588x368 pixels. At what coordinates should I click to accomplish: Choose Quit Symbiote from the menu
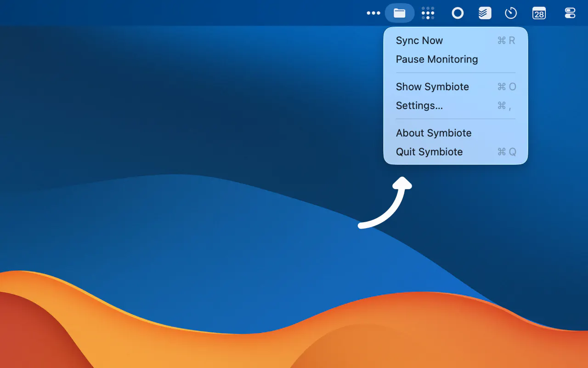[x=456, y=152]
